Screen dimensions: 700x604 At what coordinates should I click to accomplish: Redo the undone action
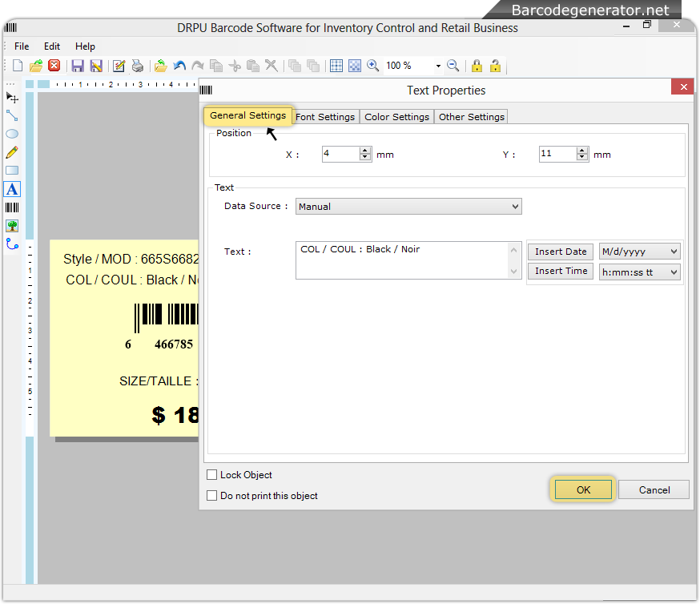[197, 66]
